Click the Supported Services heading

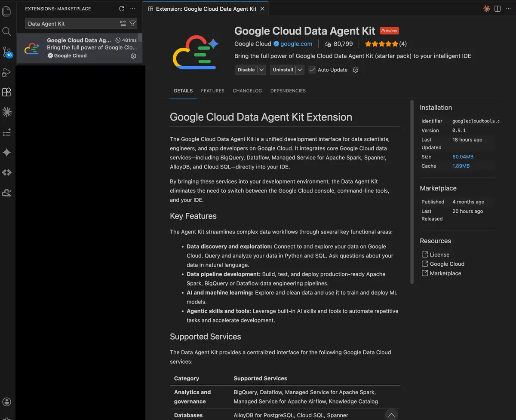point(206,337)
